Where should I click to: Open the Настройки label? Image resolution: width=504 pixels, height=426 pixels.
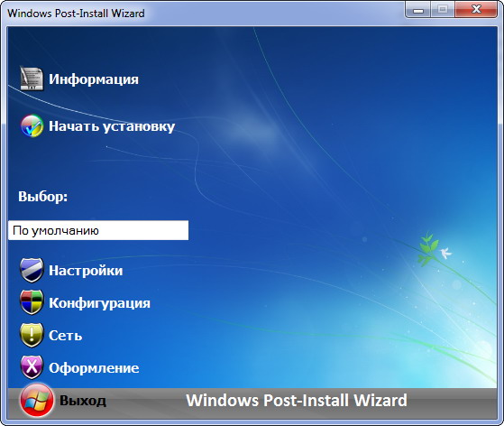click(86, 270)
